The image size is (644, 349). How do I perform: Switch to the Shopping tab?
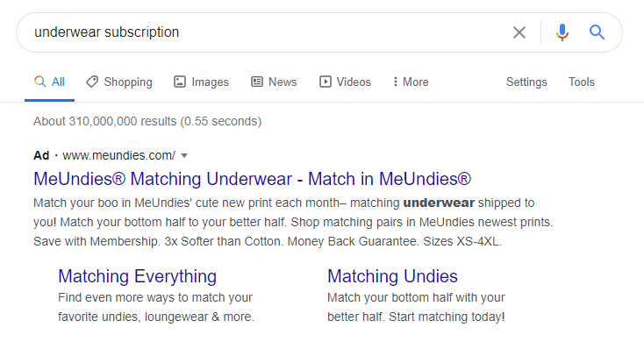click(119, 82)
